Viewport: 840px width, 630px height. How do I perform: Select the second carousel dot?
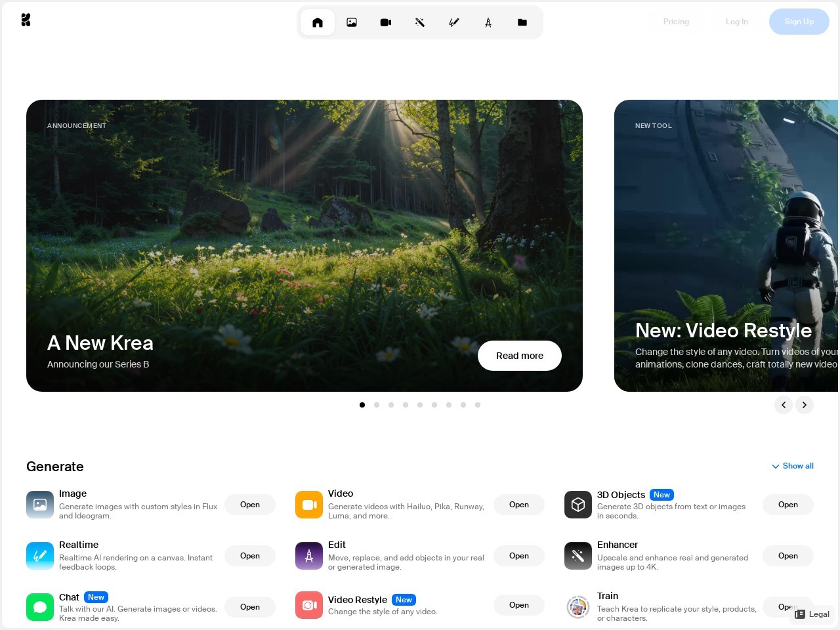tap(377, 405)
